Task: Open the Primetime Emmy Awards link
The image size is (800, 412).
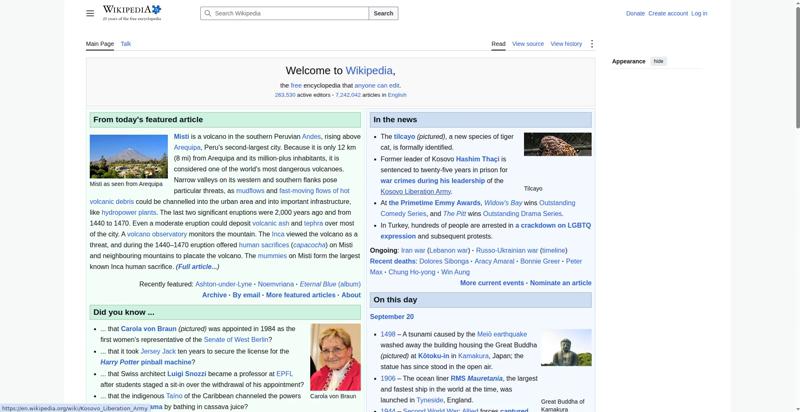Action: [435, 203]
